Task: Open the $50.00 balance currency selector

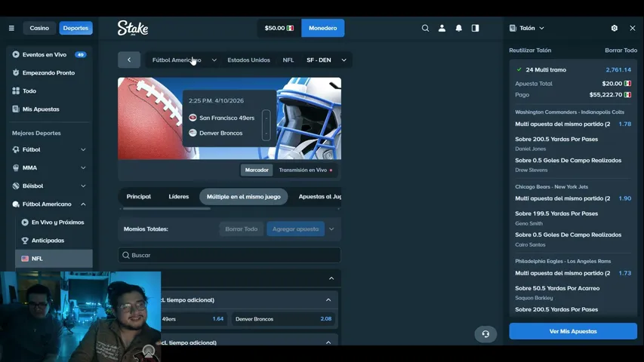Action: 279,28
